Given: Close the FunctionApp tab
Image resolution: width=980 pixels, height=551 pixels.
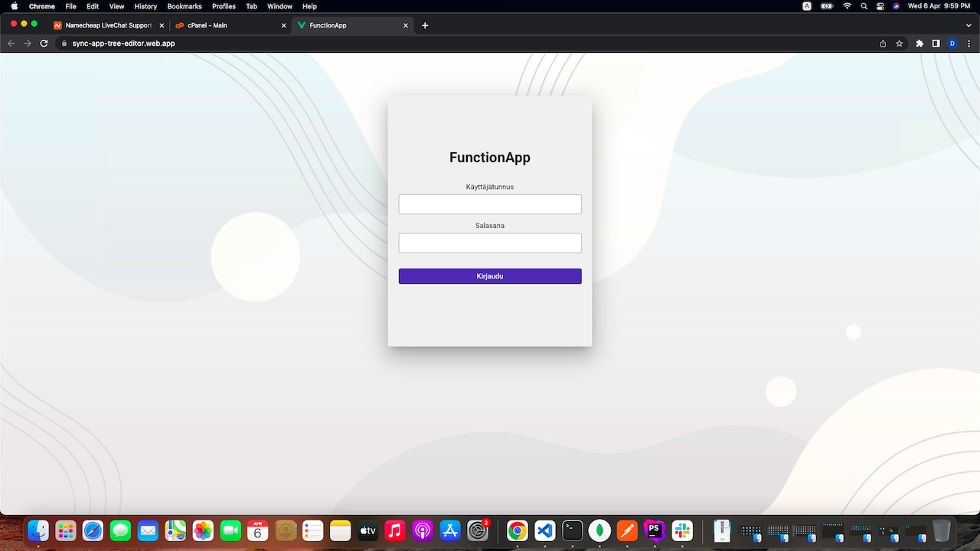Looking at the screenshot, I should [x=406, y=25].
